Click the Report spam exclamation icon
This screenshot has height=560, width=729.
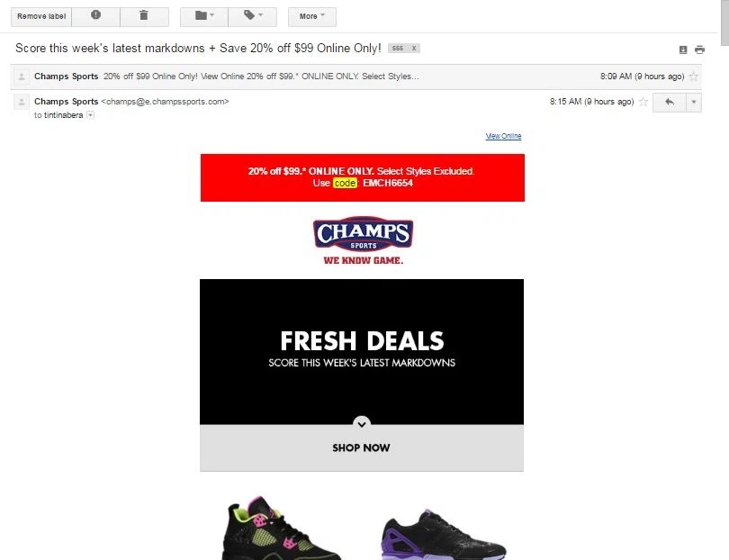point(95,16)
